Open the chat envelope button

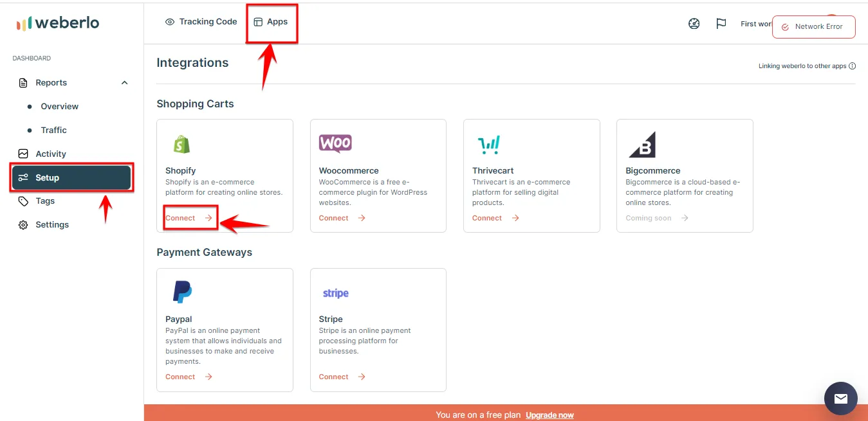841,399
